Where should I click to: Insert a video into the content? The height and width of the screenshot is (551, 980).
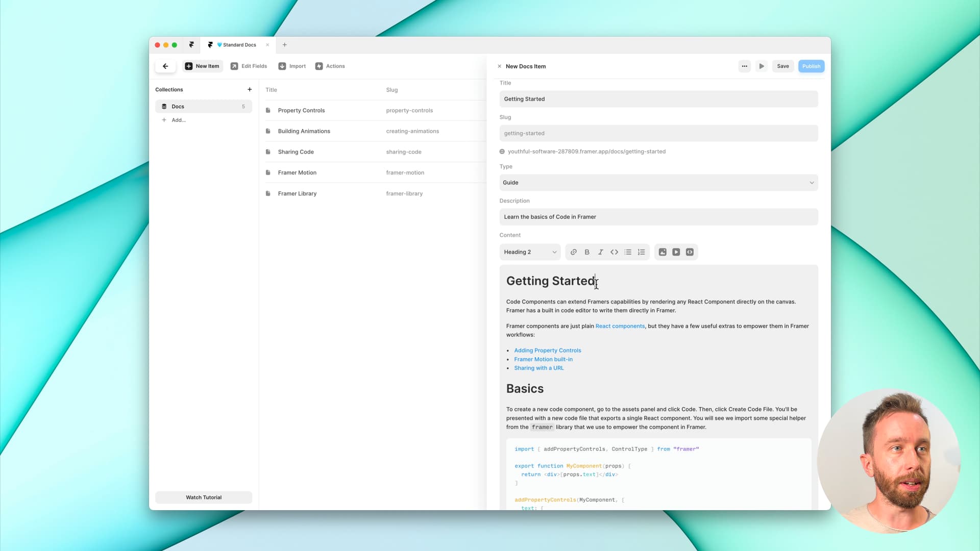click(x=676, y=252)
